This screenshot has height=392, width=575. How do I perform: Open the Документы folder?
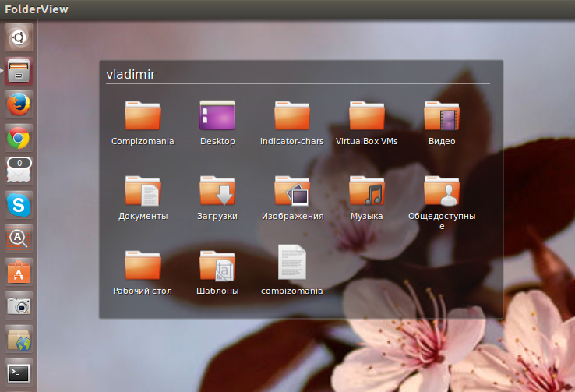pyautogui.click(x=143, y=191)
